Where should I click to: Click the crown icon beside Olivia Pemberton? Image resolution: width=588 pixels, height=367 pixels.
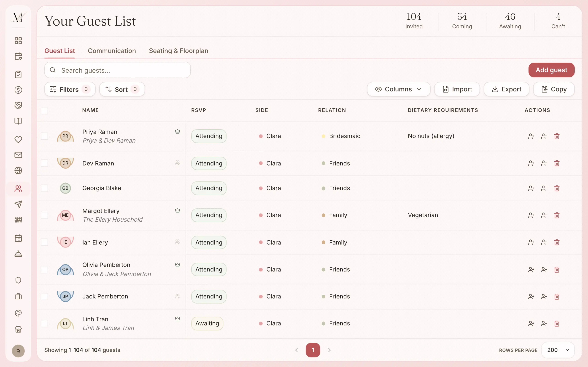(x=178, y=265)
